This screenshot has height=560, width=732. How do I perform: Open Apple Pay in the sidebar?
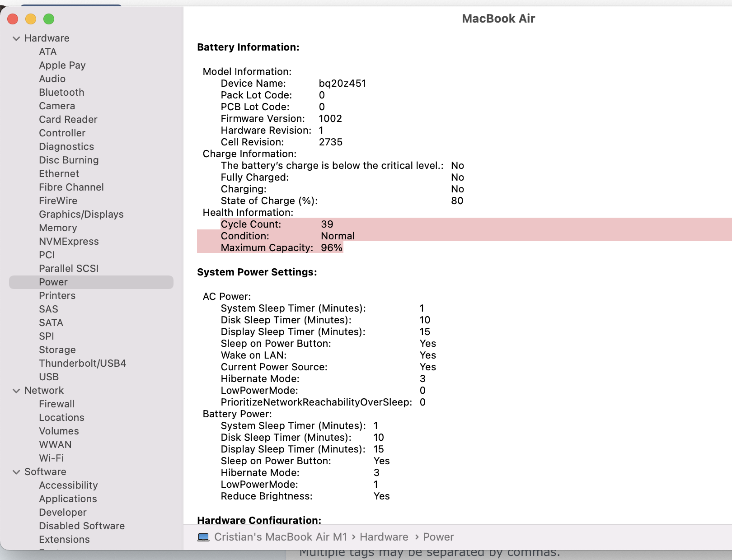[x=62, y=65]
